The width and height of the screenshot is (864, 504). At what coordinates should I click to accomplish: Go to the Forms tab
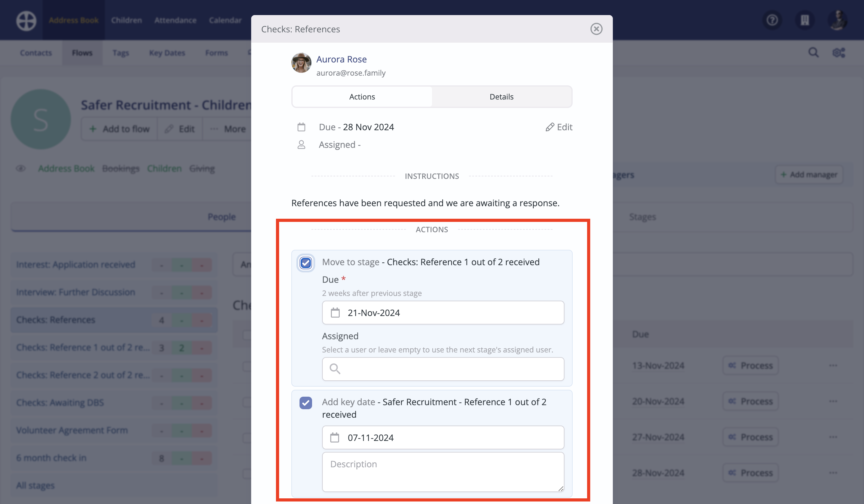(216, 53)
